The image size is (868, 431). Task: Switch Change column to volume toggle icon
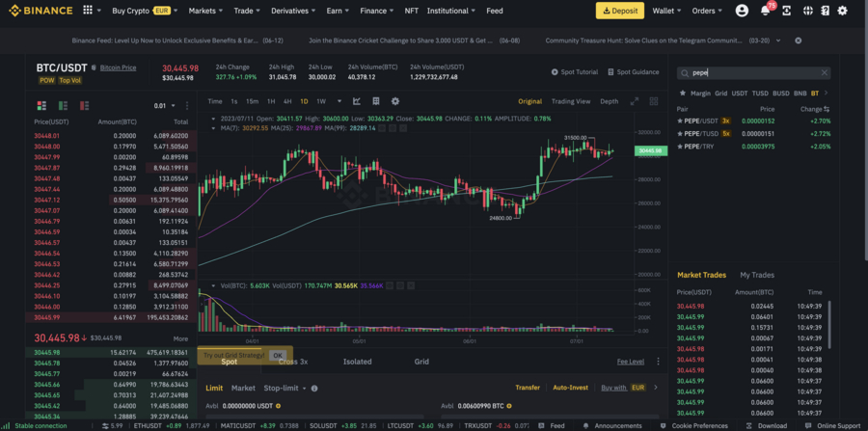[x=827, y=110]
